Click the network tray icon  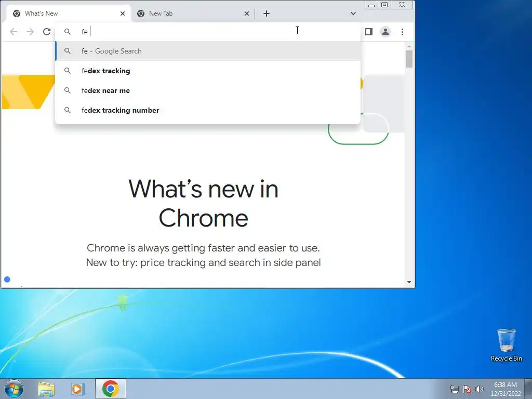(x=454, y=389)
